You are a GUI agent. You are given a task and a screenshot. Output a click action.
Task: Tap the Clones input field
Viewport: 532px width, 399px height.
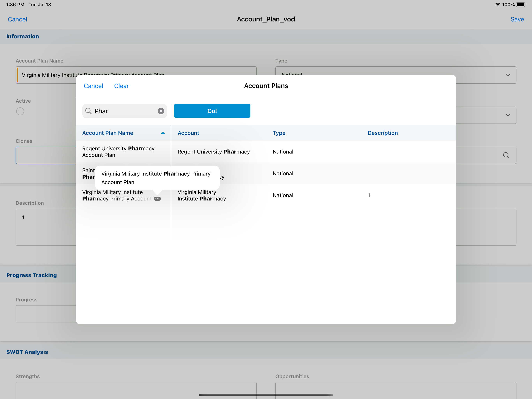pyautogui.click(x=46, y=155)
